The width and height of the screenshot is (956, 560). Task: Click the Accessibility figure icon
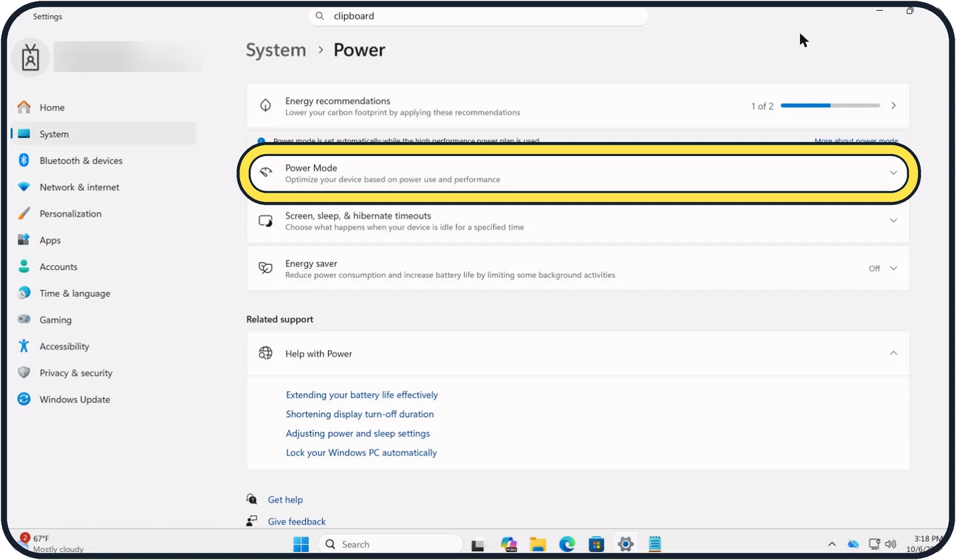24,346
